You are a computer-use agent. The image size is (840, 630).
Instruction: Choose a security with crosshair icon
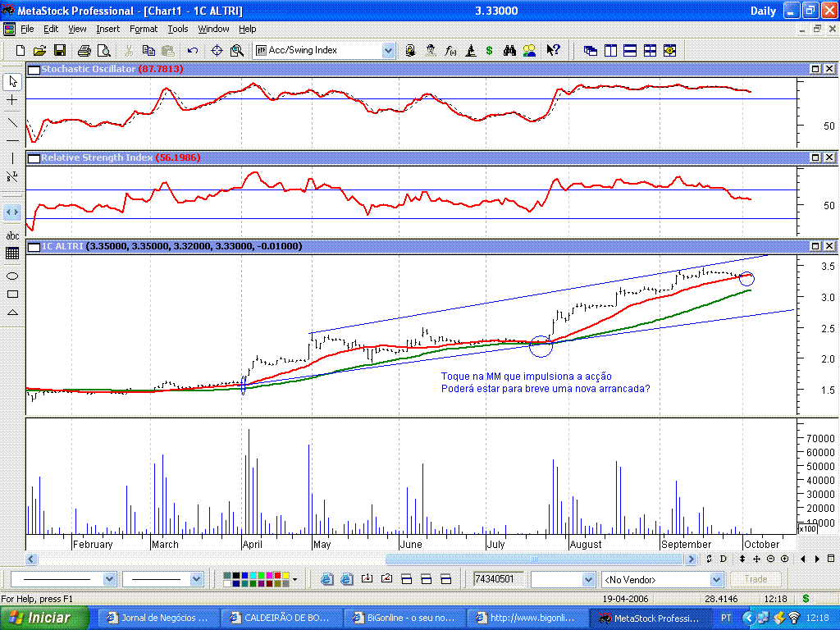(x=217, y=50)
